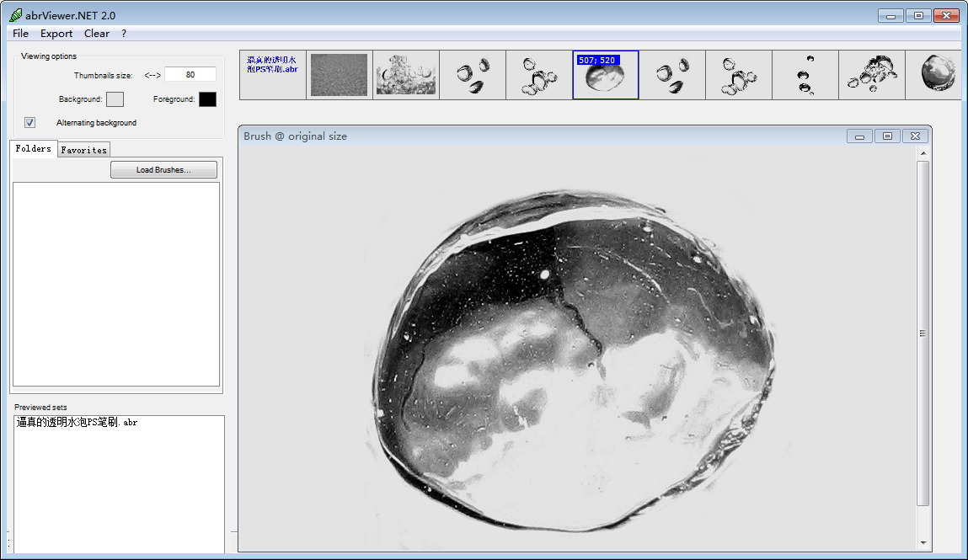Pick the Background color swatch
968x560 pixels.
click(115, 99)
